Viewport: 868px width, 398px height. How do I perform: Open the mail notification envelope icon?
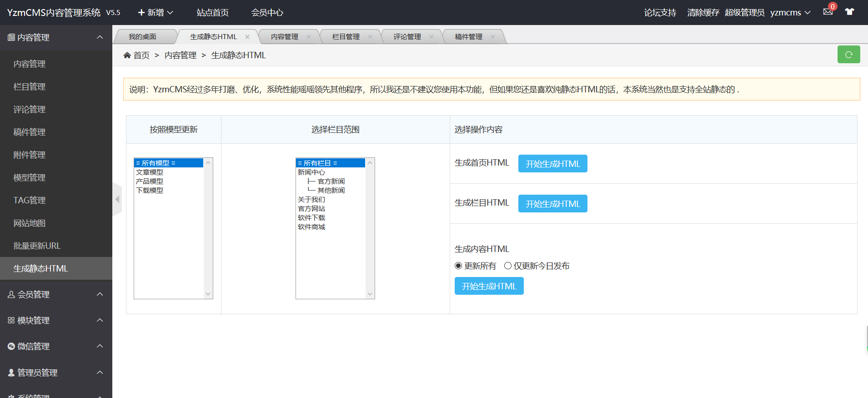tap(828, 12)
